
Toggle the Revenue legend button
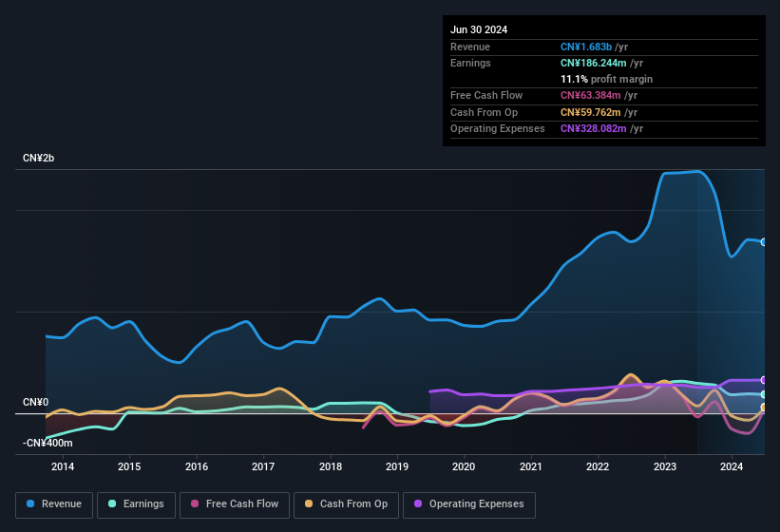[x=54, y=504]
